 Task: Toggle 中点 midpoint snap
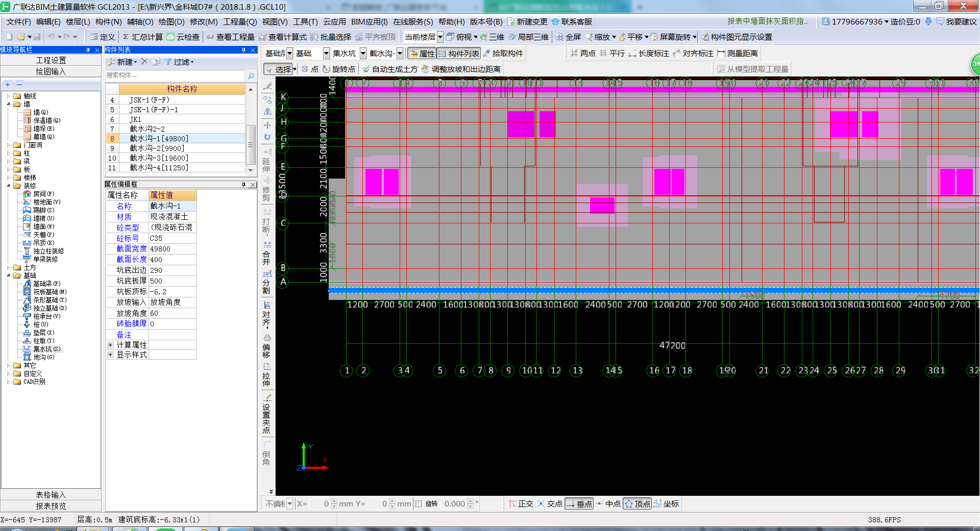click(608, 503)
